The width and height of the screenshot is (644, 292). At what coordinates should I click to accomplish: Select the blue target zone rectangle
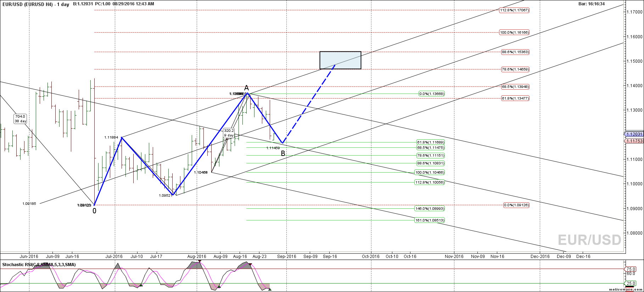point(340,60)
